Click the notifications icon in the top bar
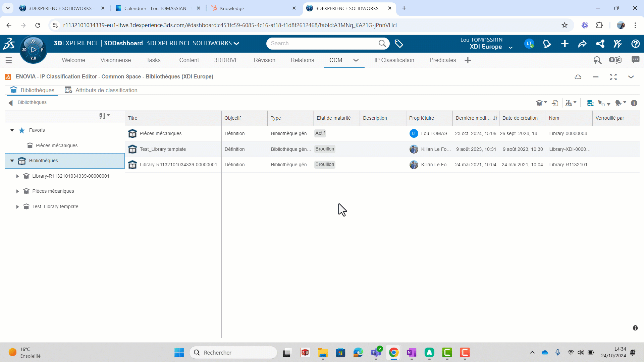 click(547, 44)
